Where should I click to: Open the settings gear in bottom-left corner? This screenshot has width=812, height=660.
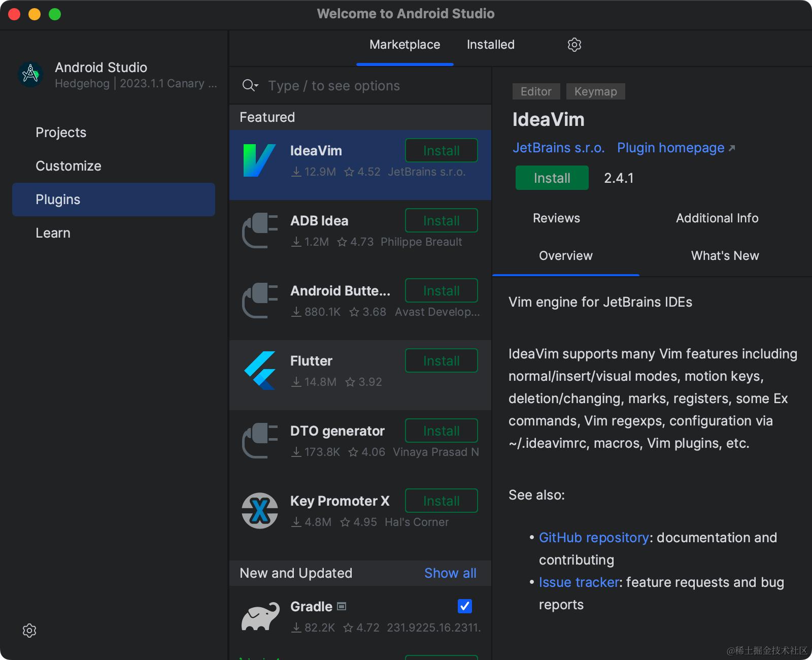pyautogui.click(x=29, y=631)
